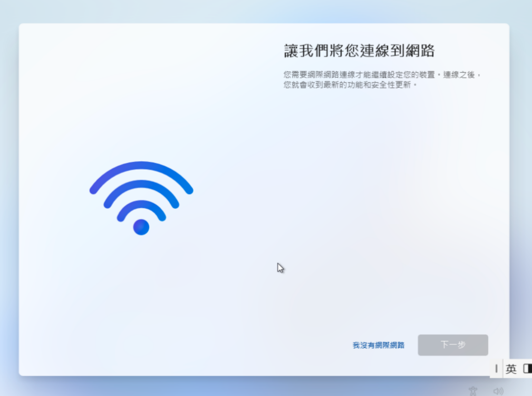Click the IME toolbar grip handle
Viewport: 532px width, 396px height.
pos(496,369)
